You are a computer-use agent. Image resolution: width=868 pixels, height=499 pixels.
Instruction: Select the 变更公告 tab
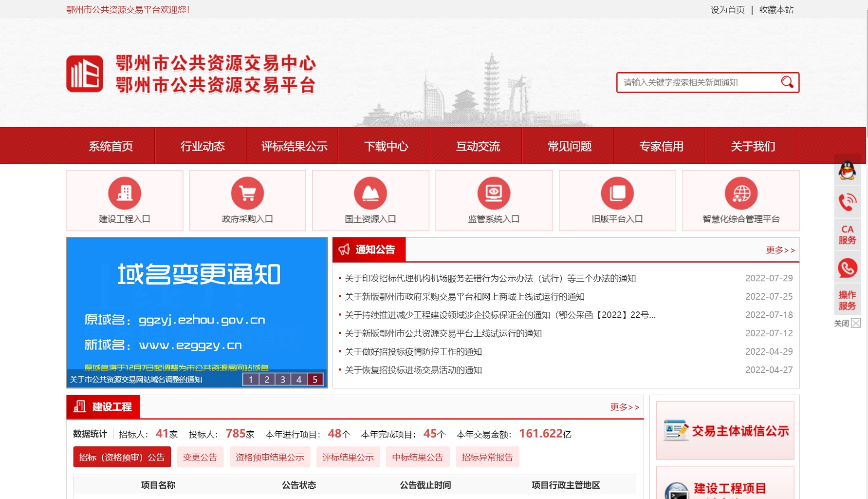(200, 457)
